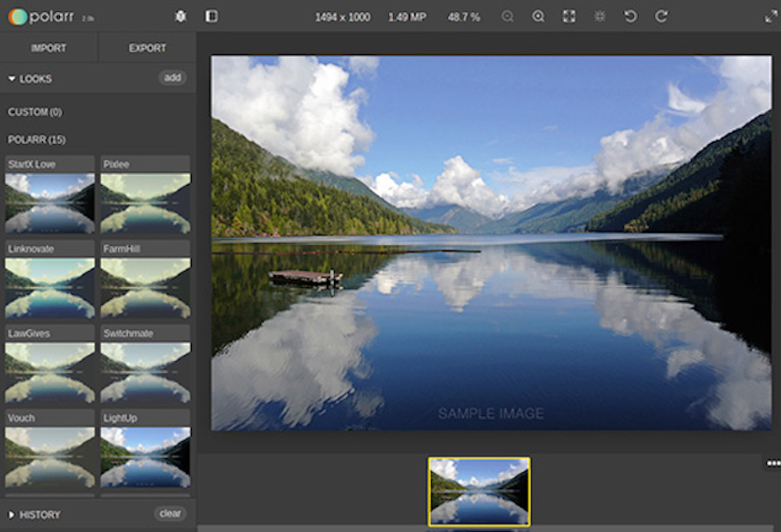Open the IMPORT tab

pyautogui.click(x=49, y=48)
